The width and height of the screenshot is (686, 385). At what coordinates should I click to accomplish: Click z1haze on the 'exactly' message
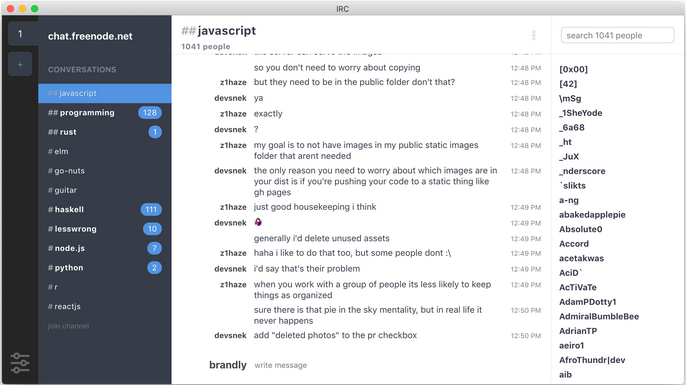(x=233, y=114)
